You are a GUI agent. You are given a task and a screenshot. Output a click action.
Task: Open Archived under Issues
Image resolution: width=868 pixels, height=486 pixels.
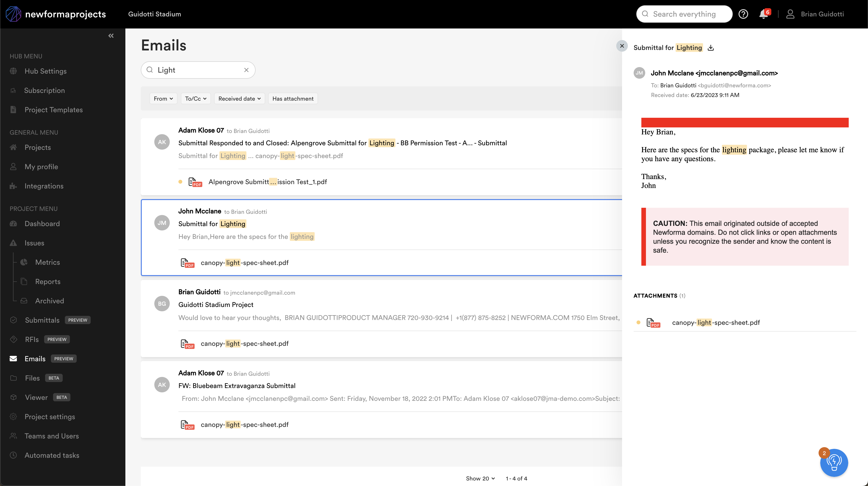[49, 301]
